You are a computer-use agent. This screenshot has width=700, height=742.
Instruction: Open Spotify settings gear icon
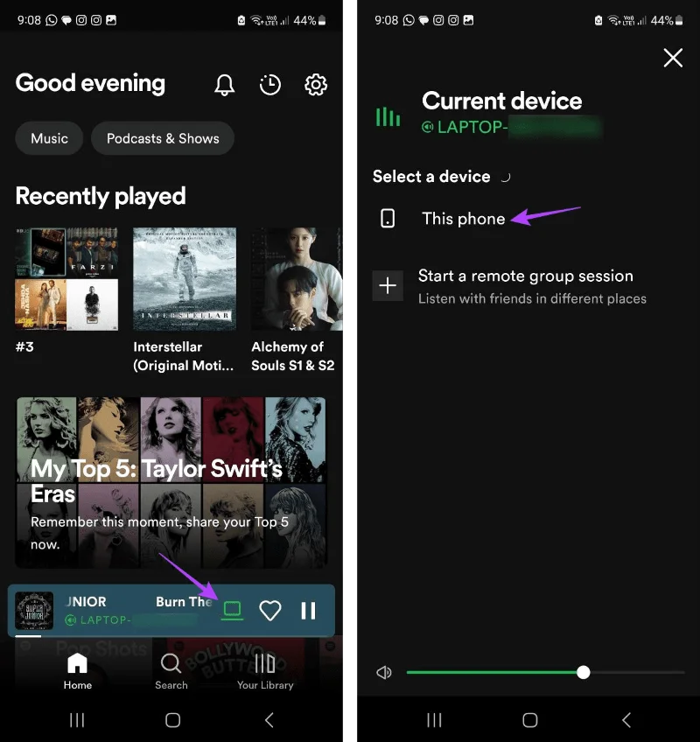coord(316,85)
